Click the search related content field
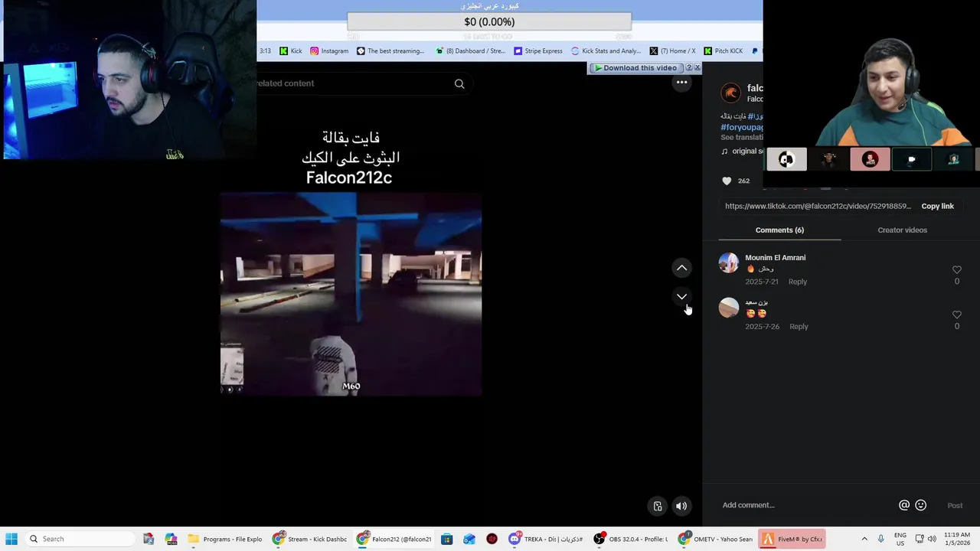Image resolution: width=980 pixels, height=551 pixels. (352, 83)
